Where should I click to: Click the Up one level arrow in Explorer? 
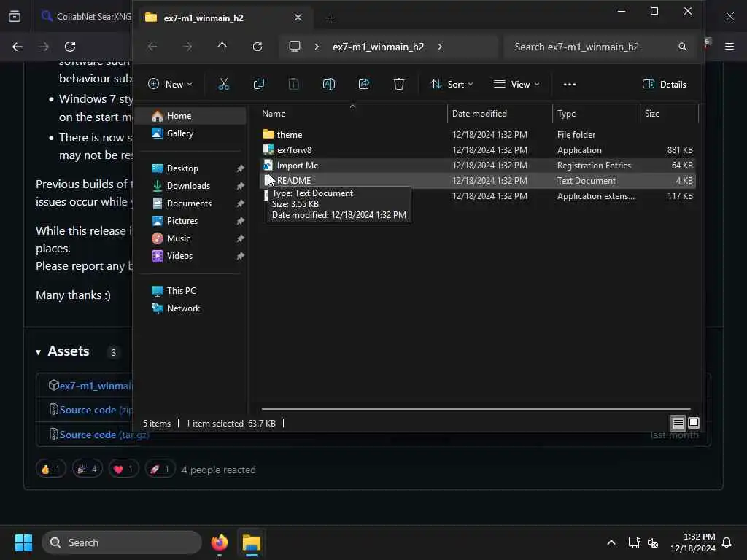(x=222, y=47)
